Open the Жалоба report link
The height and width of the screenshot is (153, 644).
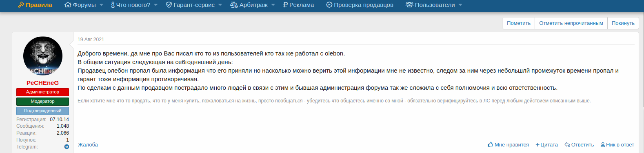(x=88, y=145)
